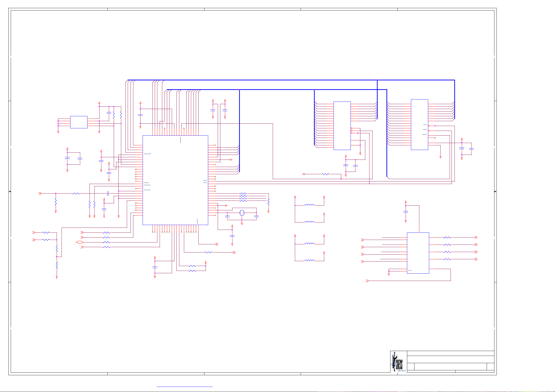Click the company logo in the title block

399,362
